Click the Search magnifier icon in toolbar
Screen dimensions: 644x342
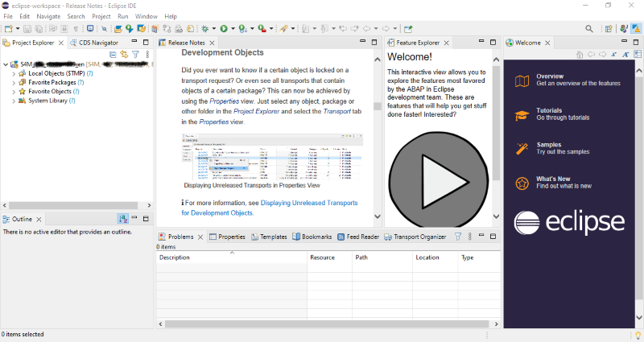pos(589,29)
